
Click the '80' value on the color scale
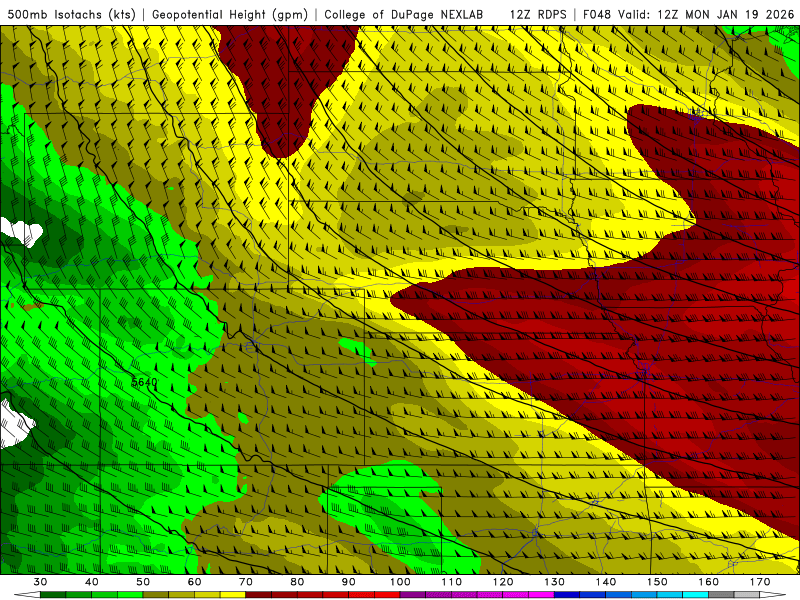pos(297,582)
